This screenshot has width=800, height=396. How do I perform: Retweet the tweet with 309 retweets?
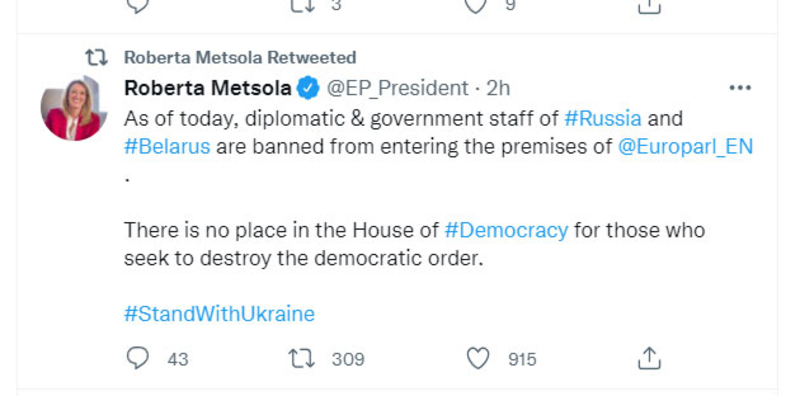coord(302,358)
